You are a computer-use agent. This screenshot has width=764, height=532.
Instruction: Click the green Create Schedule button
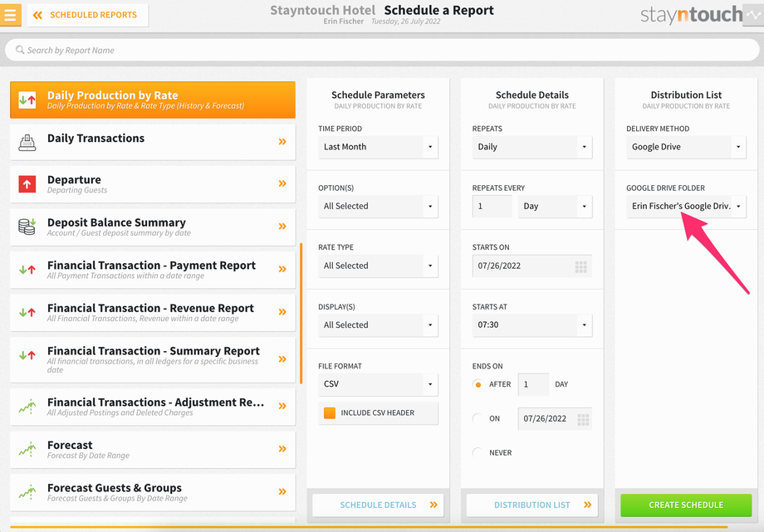coord(686,505)
